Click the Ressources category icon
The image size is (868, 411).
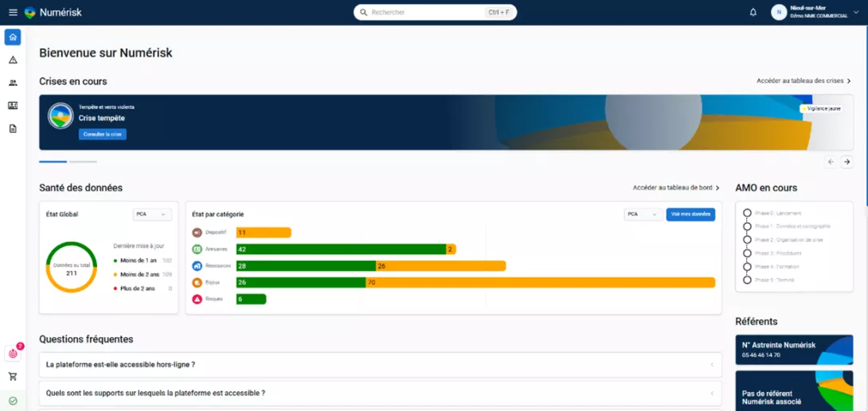click(x=197, y=266)
